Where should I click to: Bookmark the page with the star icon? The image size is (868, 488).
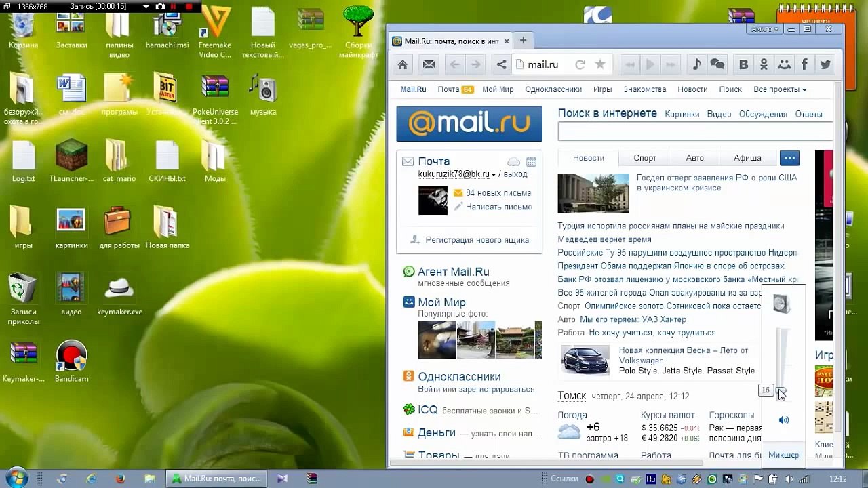[600, 64]
